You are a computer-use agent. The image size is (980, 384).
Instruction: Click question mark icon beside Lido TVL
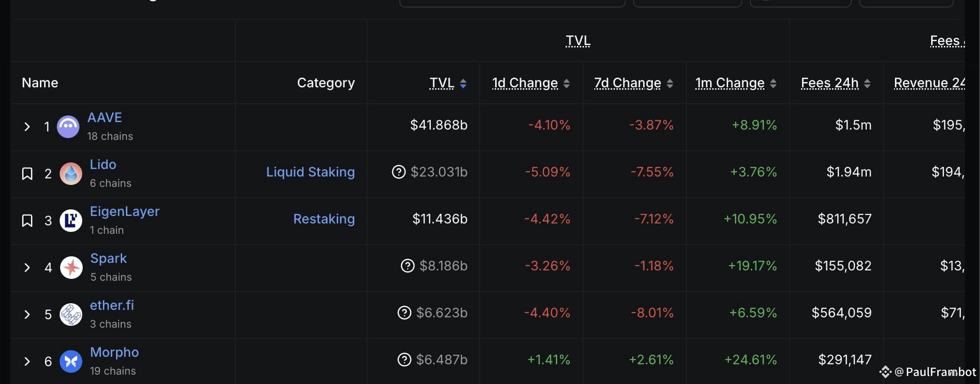pyautogui.click(x=399, y=172)
